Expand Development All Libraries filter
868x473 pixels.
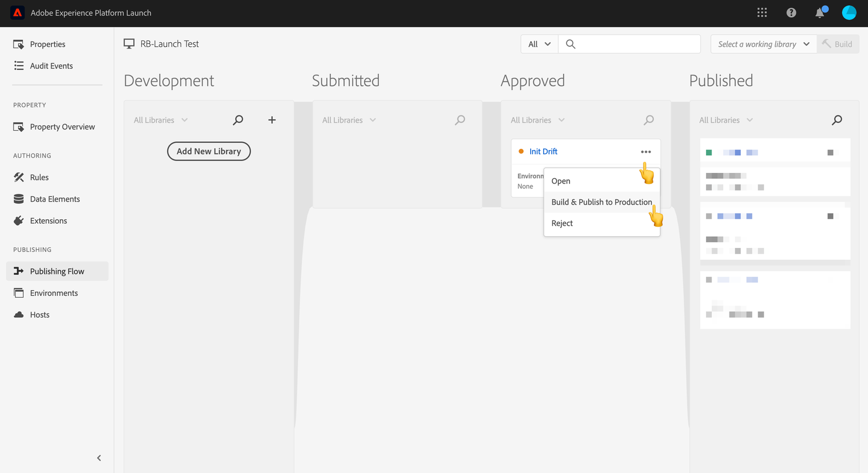pyautogui.click(x=161, y=120)
